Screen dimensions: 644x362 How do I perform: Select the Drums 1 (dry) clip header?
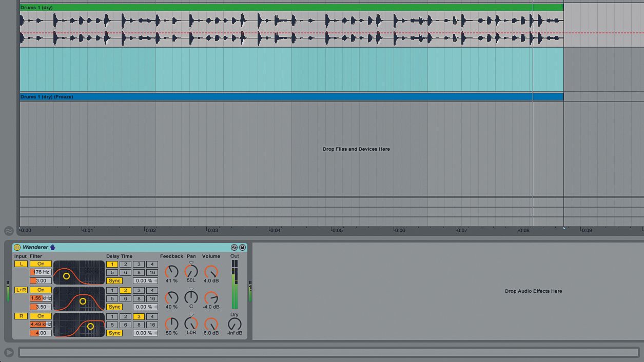[291, 8]
